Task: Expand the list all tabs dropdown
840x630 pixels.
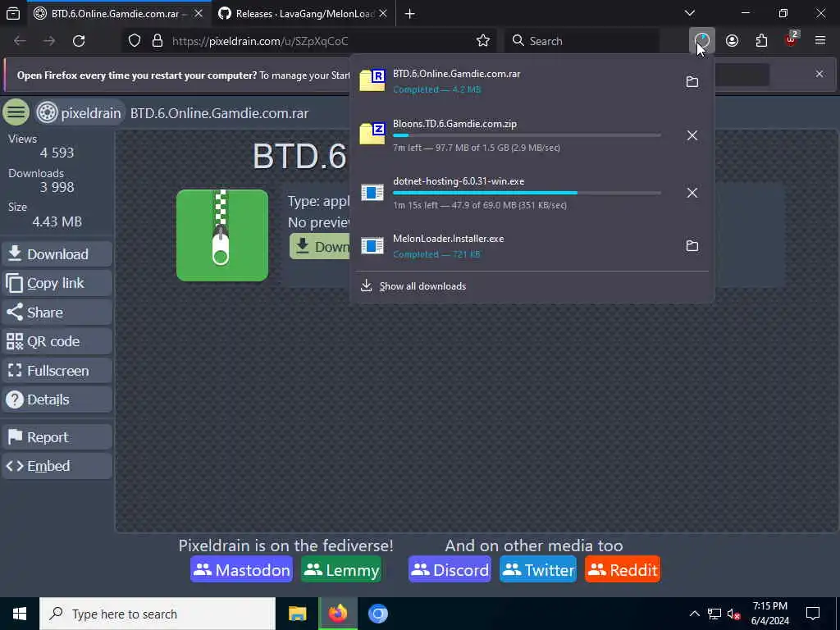Action: 690,13
